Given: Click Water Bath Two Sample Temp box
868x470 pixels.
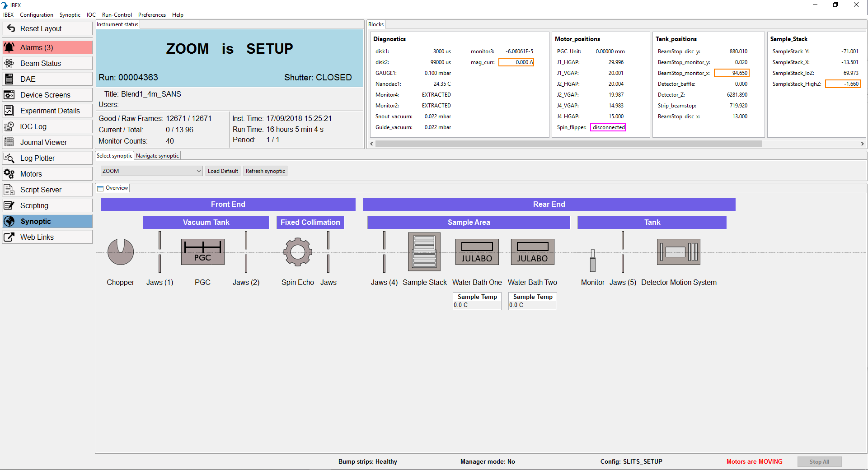Looking at the screenshot, I should pos(532,301).
